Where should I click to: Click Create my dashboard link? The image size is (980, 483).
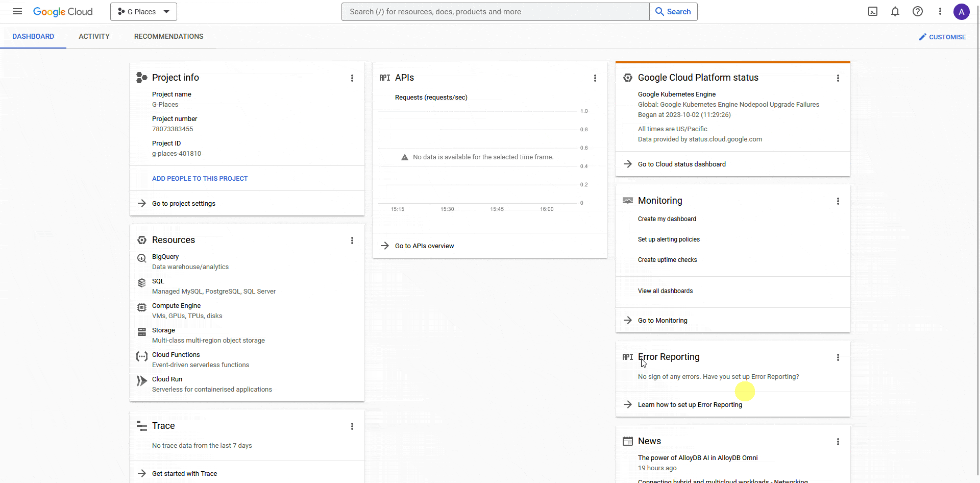pos(667,219)
